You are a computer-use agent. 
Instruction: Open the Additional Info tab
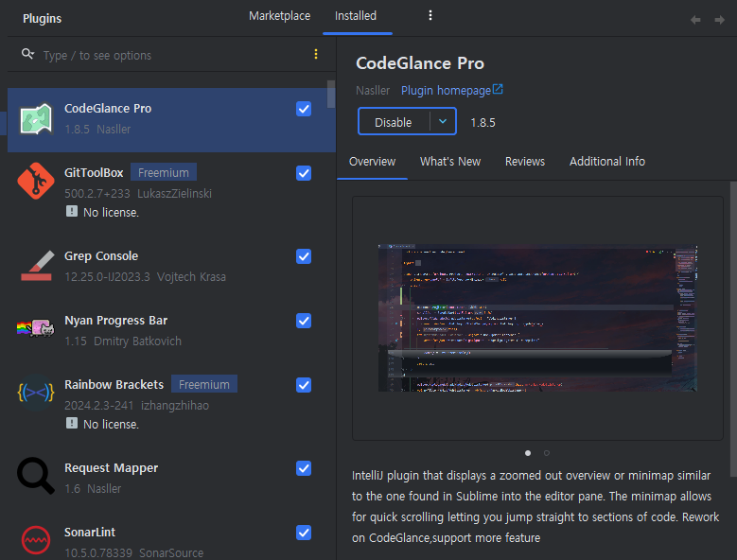(607, 162)
